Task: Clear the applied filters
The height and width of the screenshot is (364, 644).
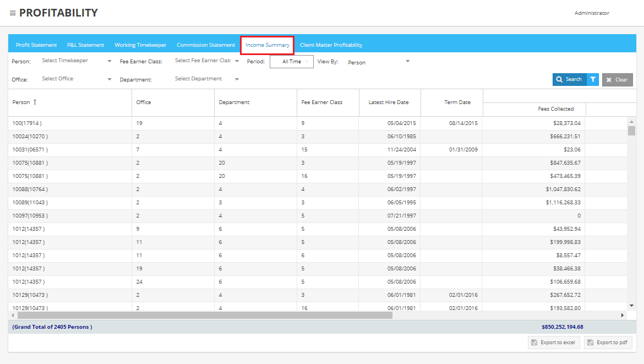Action: click(617, 80)
